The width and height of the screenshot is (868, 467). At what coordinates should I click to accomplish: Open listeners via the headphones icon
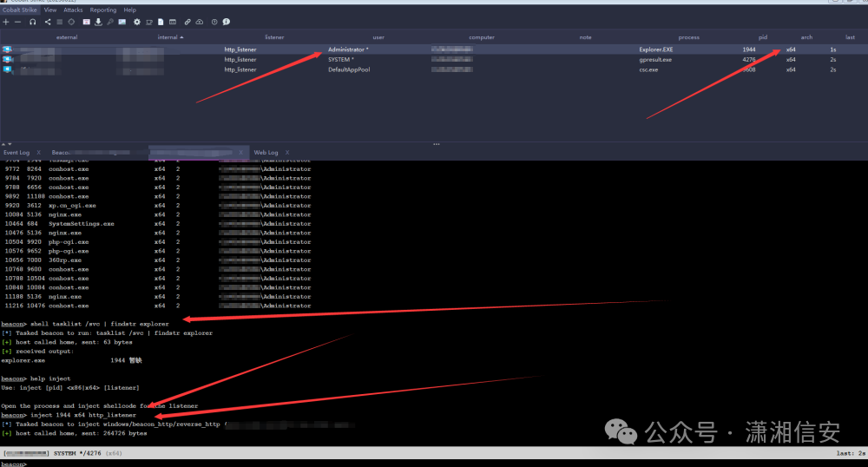point(33,22)
